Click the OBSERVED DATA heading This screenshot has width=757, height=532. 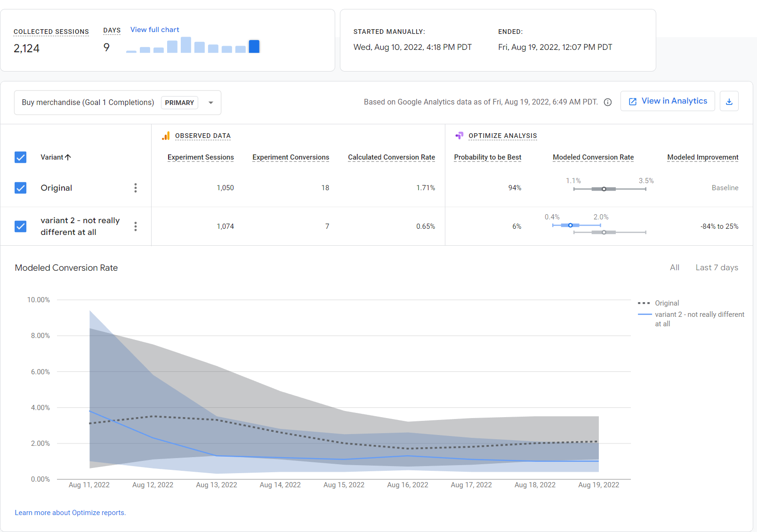pos(203,136)
